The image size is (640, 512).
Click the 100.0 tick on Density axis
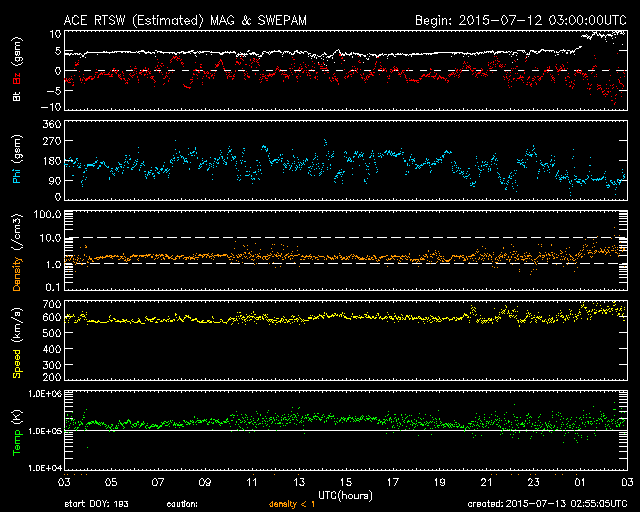tap(48, 214)
